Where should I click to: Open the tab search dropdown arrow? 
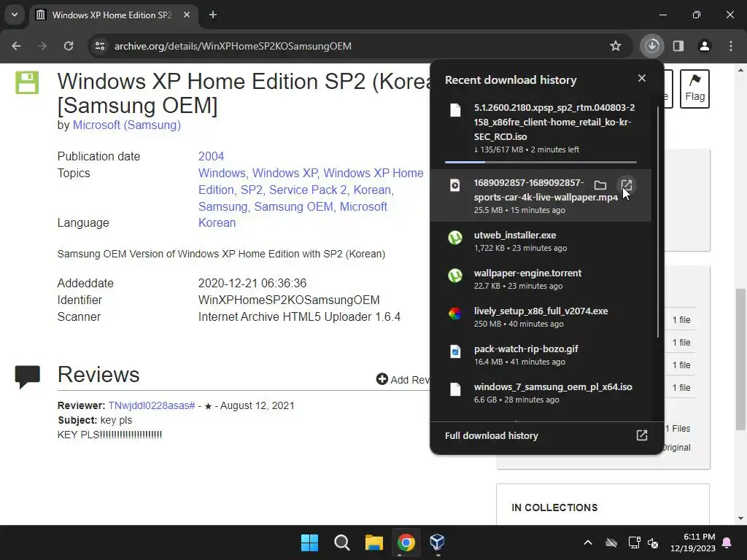[15, 15]
